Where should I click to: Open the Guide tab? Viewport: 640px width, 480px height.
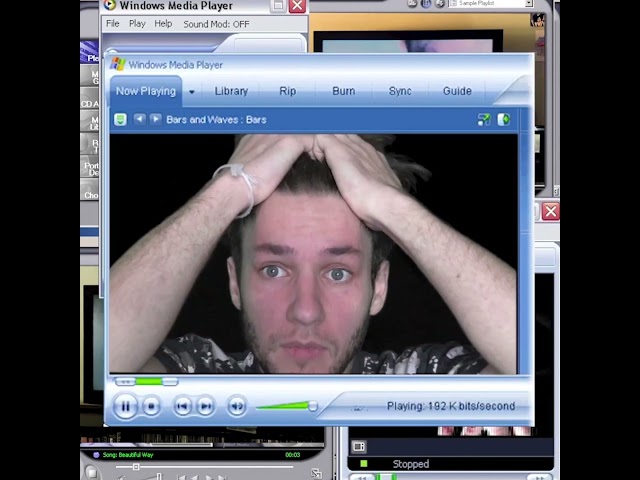click(457, 91)
